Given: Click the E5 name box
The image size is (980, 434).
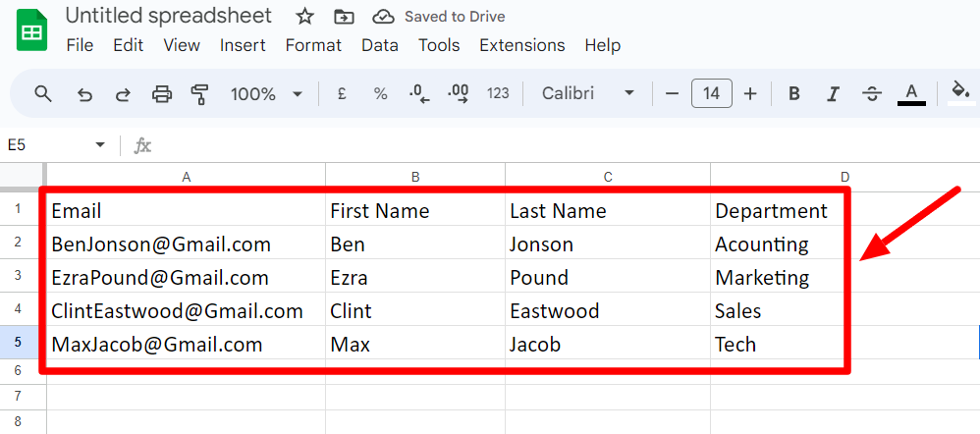Looking at the screenshot, I should (x=47, y=145).
